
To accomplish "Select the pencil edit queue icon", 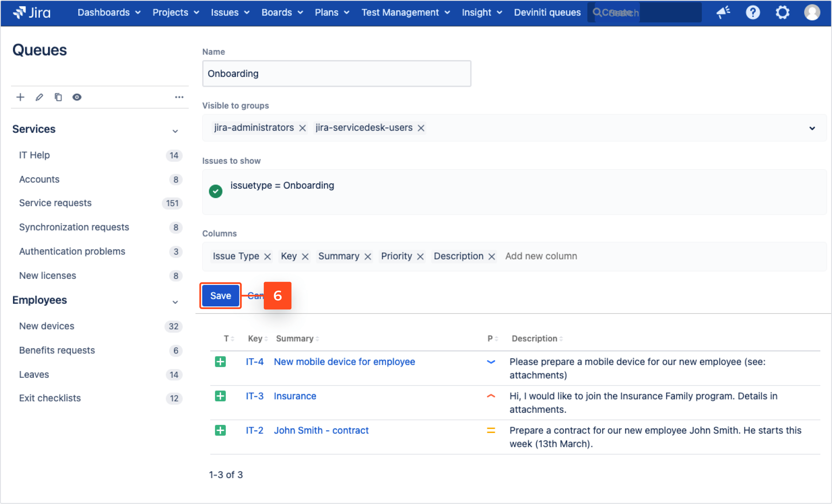I will pos(39,97).
